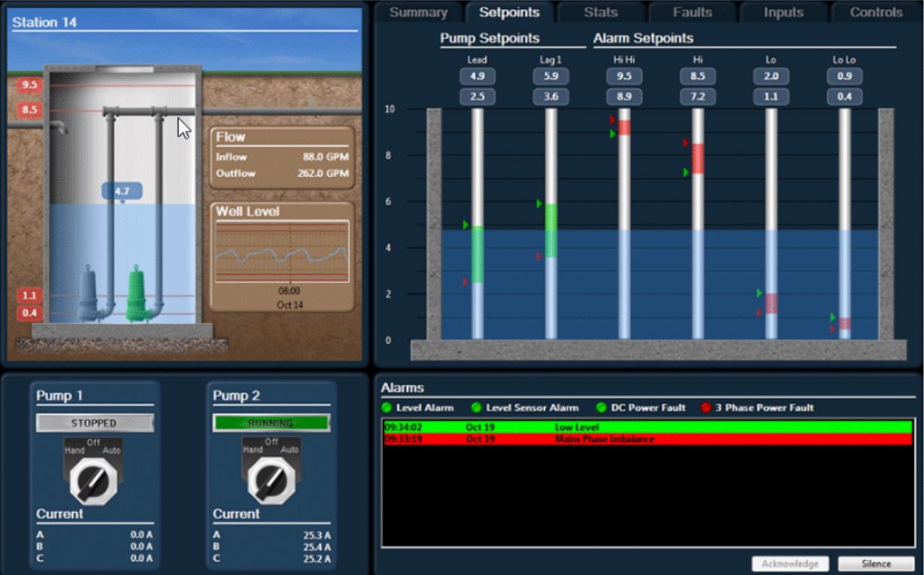This screenshot has height=575, width=924.
Task: Open the Lo Lo setpoint field 0.4
Action: 844,96
